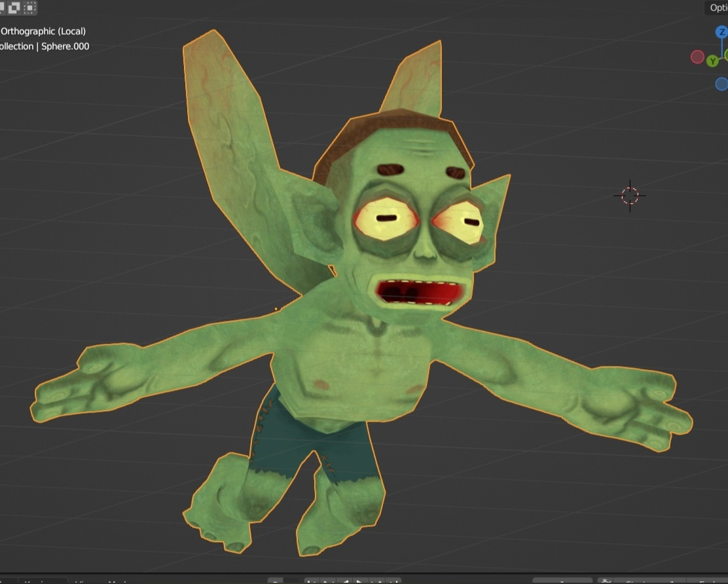728x584 pixels.
Task: Click the red negative X axis gizmo circle
Action: pos(697,57)
